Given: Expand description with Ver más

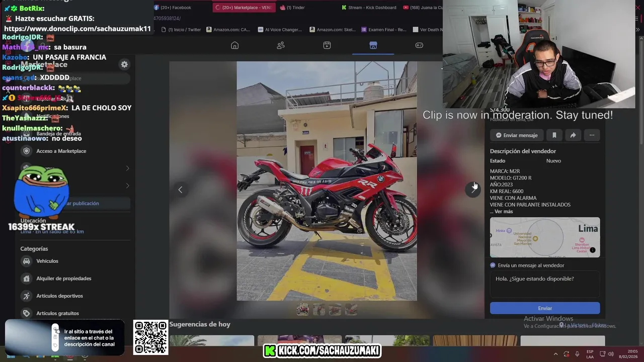Looking at the screenshot, I should tap(504, 212).
